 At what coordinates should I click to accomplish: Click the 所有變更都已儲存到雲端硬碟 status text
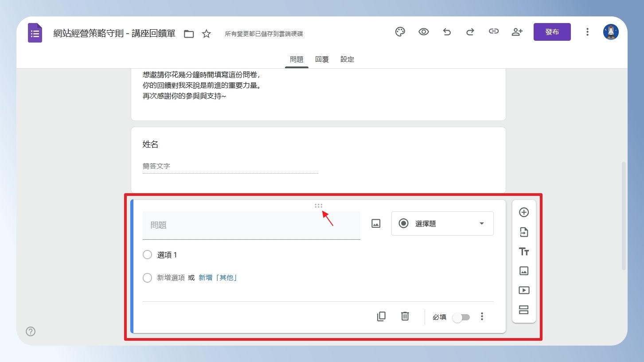(x=264, y=34)
